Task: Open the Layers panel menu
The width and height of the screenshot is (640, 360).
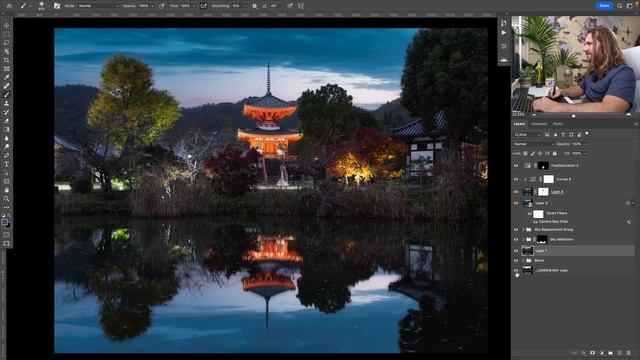Action: (636, 124)
